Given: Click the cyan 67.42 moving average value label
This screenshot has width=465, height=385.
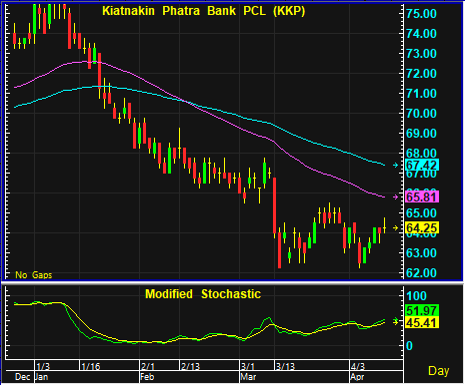Looking at the screenshot, I should pyautogui.click(x=422, y=165).
